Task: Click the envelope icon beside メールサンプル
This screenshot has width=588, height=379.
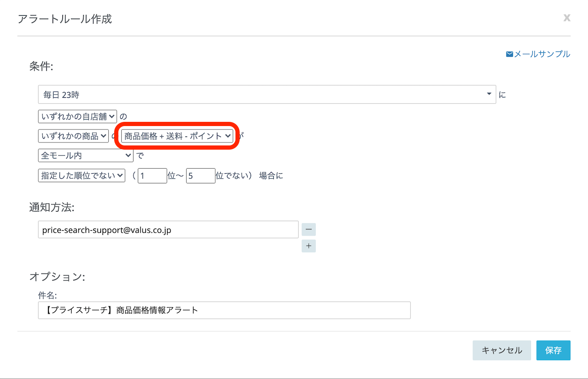Action: click(x=509, y=54)
